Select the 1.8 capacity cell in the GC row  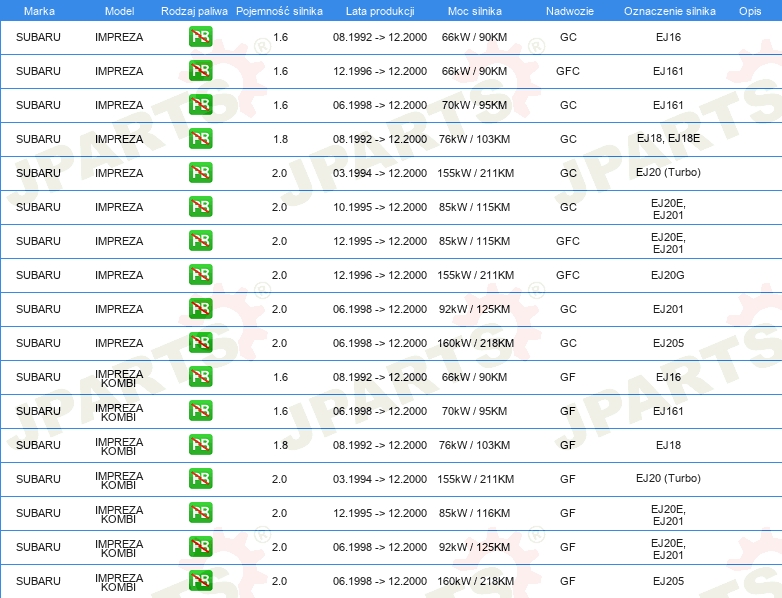coord(280,139)
